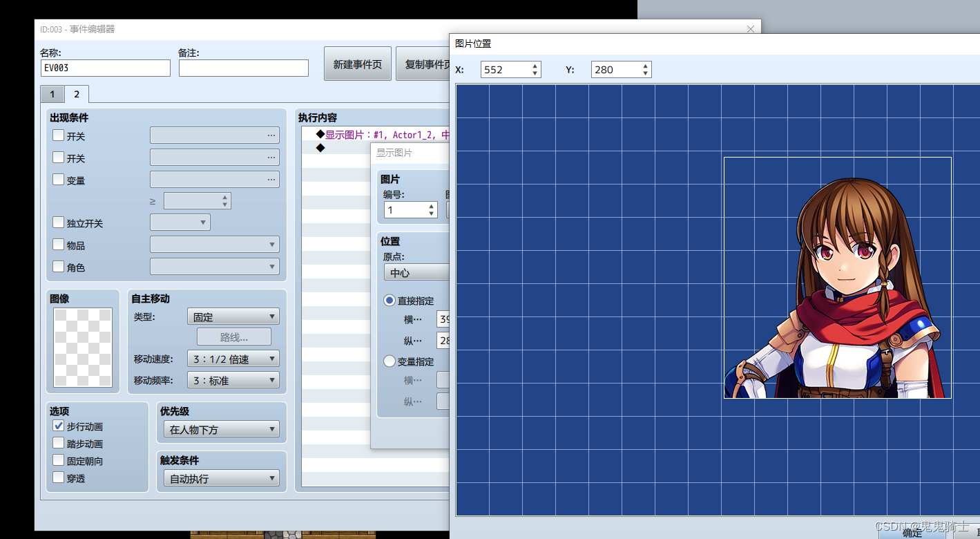Screen dimensions: 980x539
Task: Decrease the Y coordinate with the down arrow
Action: [x=645, y=73]
